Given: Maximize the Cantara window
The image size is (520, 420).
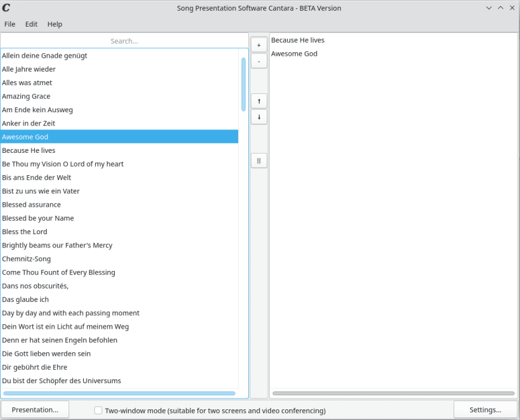Looking at the screenshot, I should coord(500,8).
